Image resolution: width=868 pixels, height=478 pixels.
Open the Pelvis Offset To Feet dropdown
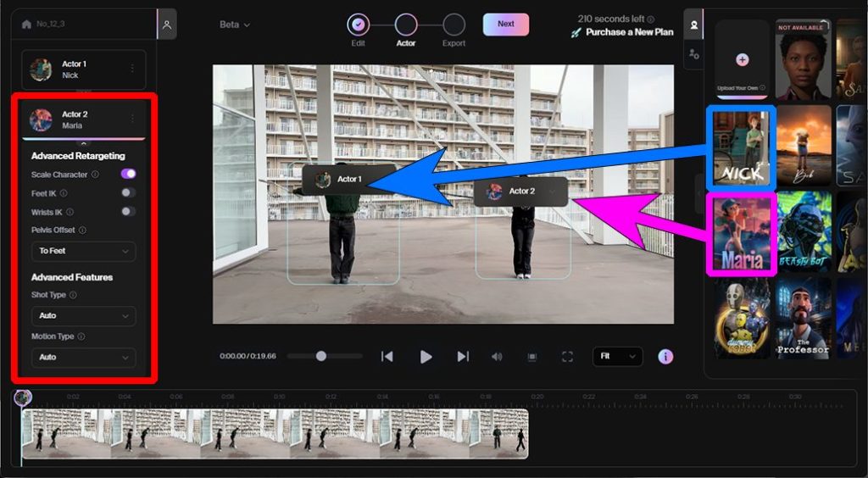[x=83, y=252]
